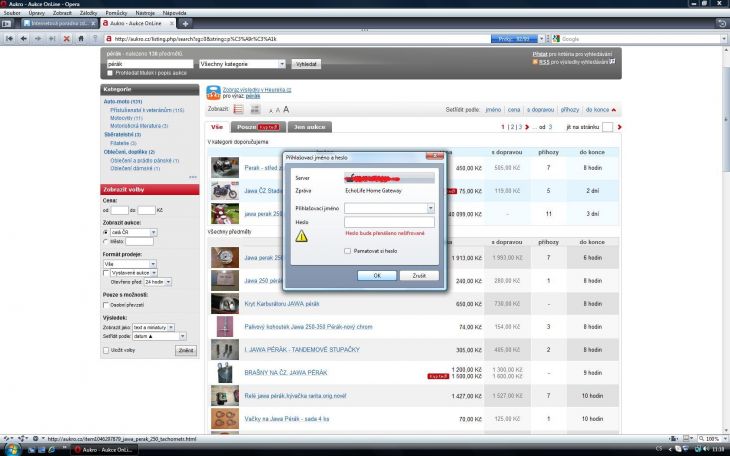This screenshot has width=730, height=456.
Task: Sort results by 'cena' link
Action: pyautogui.click(x=514, y=109)
